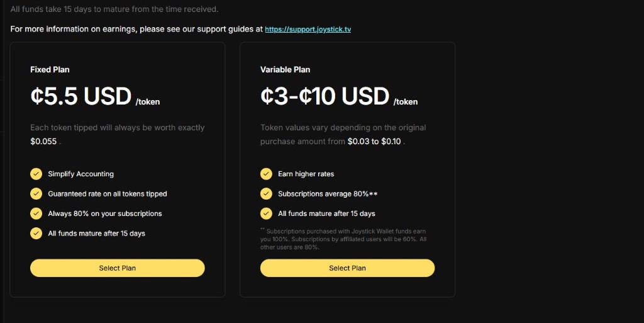Click the ¢5.5 USD price text
The image size is (644, 323).
point(81,96)
